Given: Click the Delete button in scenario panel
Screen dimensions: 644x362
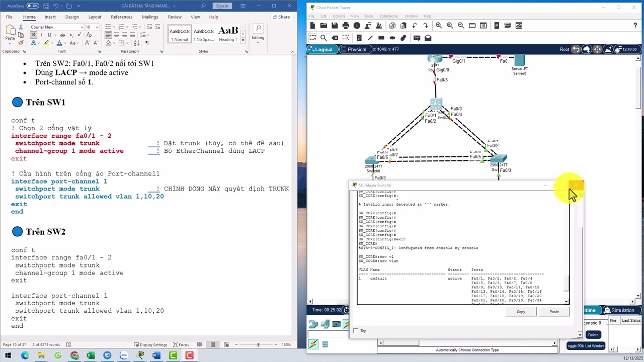Looking at the screenshot, I should (x=593, y=334).
